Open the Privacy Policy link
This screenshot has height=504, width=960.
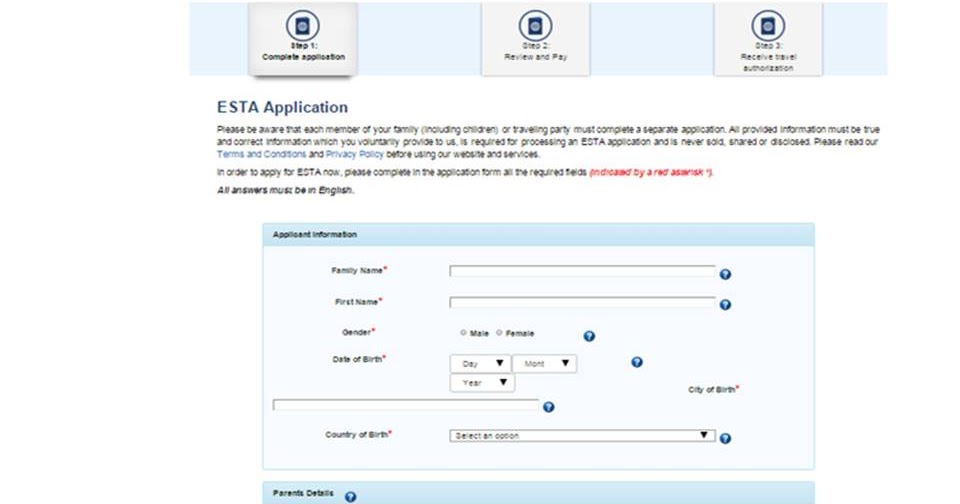pyautogui.click(x=354, y=154)
